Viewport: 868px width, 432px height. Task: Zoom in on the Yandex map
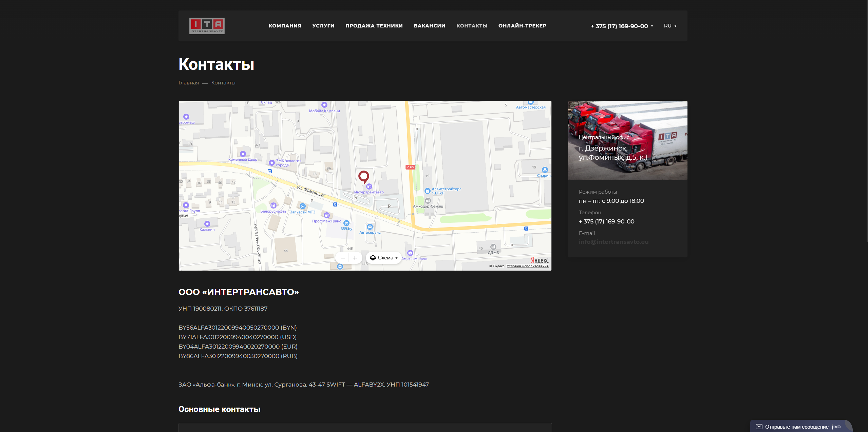tap(355, 258)
